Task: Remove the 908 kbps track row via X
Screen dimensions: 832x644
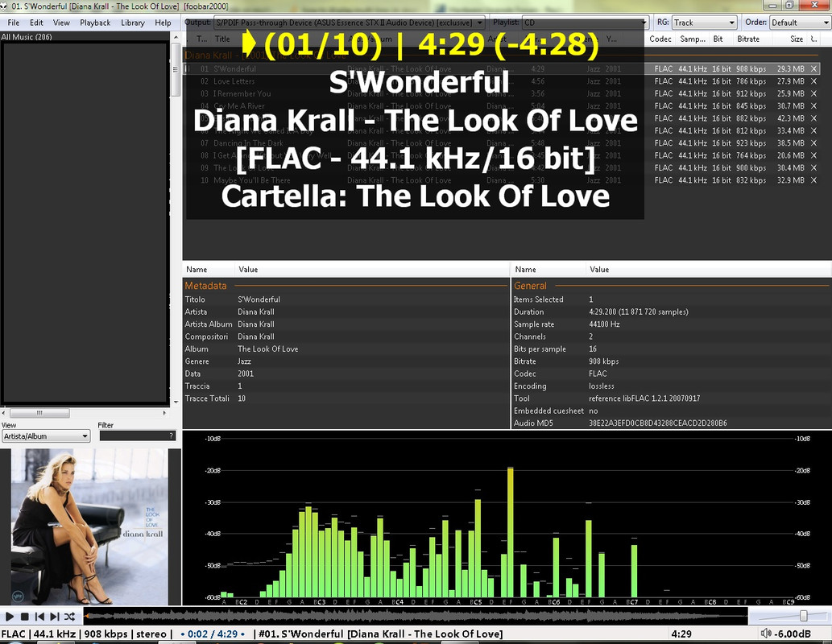Action: pyautogui.click(x=813, y=69)
